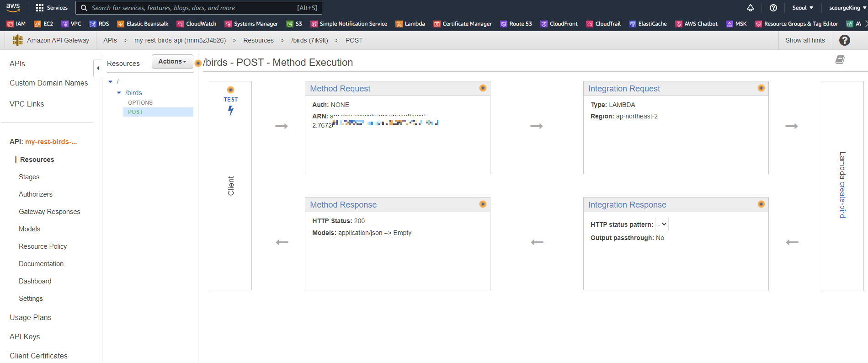Click the TEST lightning bolt icon
Viewport: 868px width, 363px height.
pyautogui.click(x=230, y=110)
